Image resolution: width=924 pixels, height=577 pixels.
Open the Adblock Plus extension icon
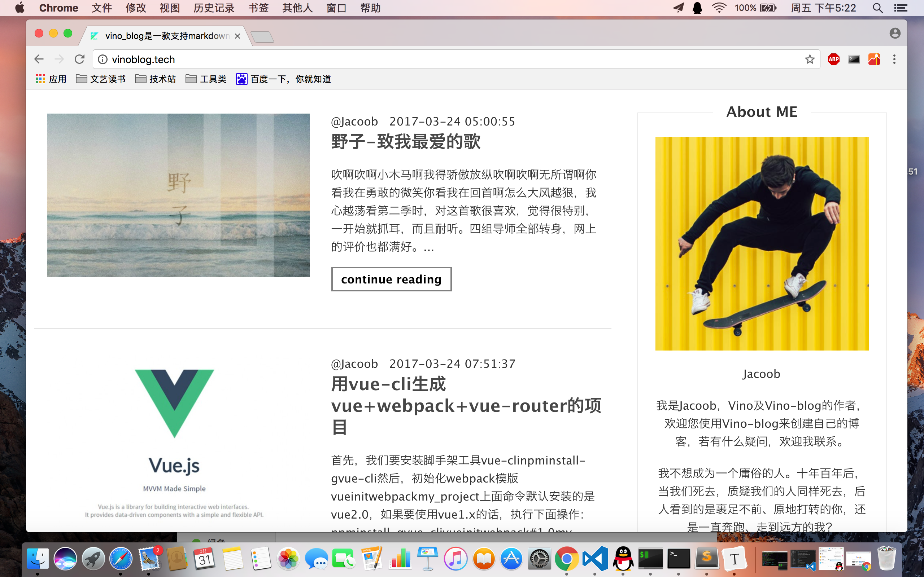click(x=833, y=59)
